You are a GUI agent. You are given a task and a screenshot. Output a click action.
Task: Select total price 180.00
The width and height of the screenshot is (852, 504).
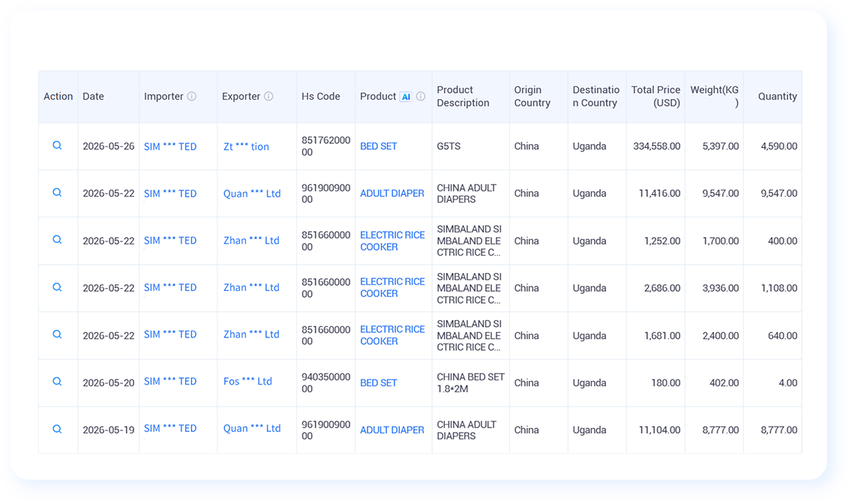[666, 383]
